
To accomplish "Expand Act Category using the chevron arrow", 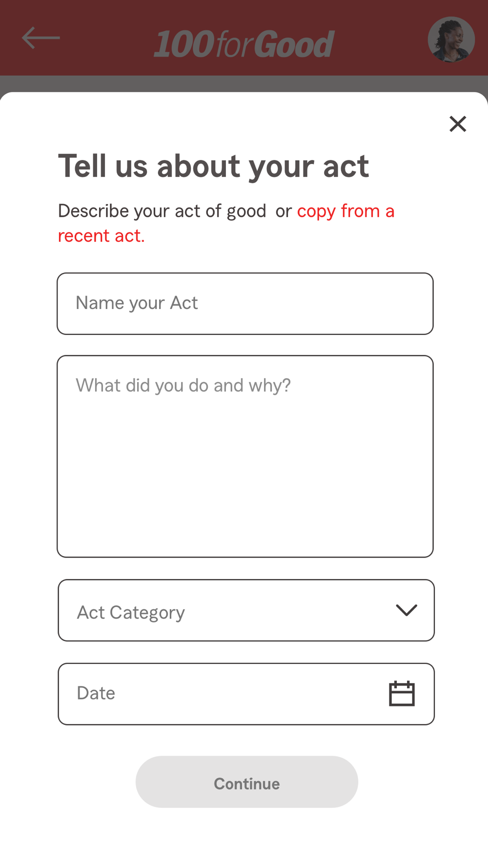I will [406, 610].
